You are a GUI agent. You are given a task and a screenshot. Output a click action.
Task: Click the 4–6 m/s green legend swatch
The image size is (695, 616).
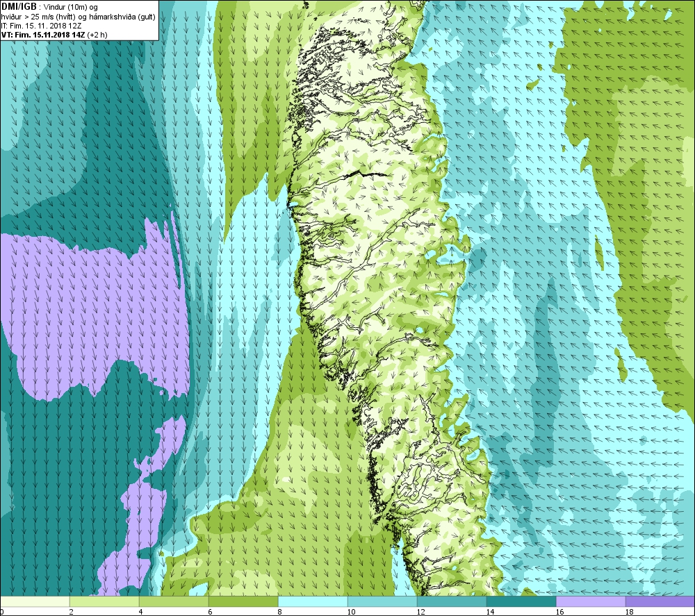[x=174, y=601]
